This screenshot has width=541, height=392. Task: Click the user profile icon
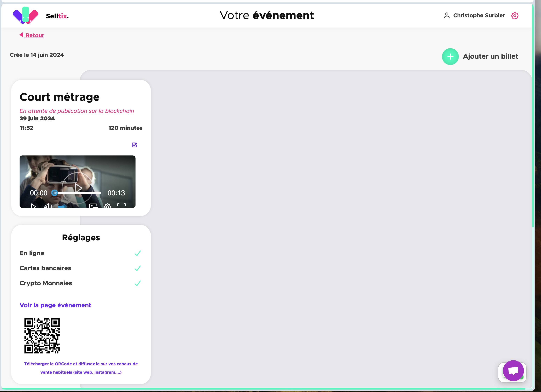point(447,16)
